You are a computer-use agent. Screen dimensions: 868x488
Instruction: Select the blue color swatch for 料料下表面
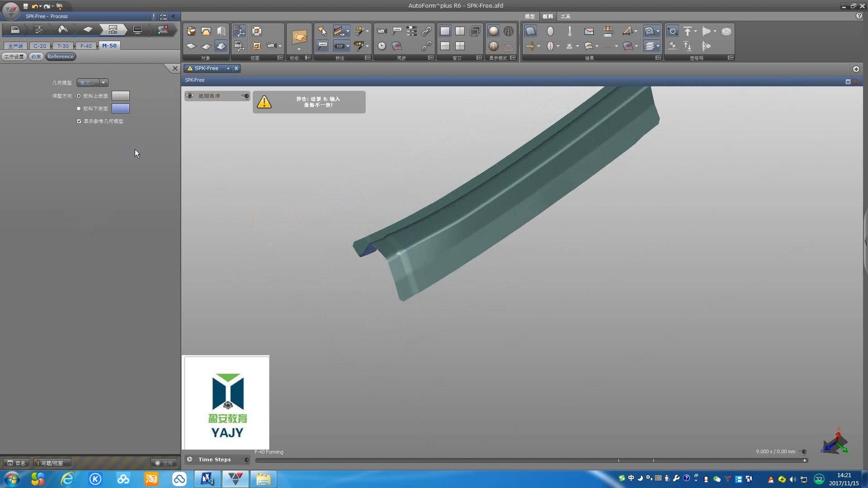point(119,108)
